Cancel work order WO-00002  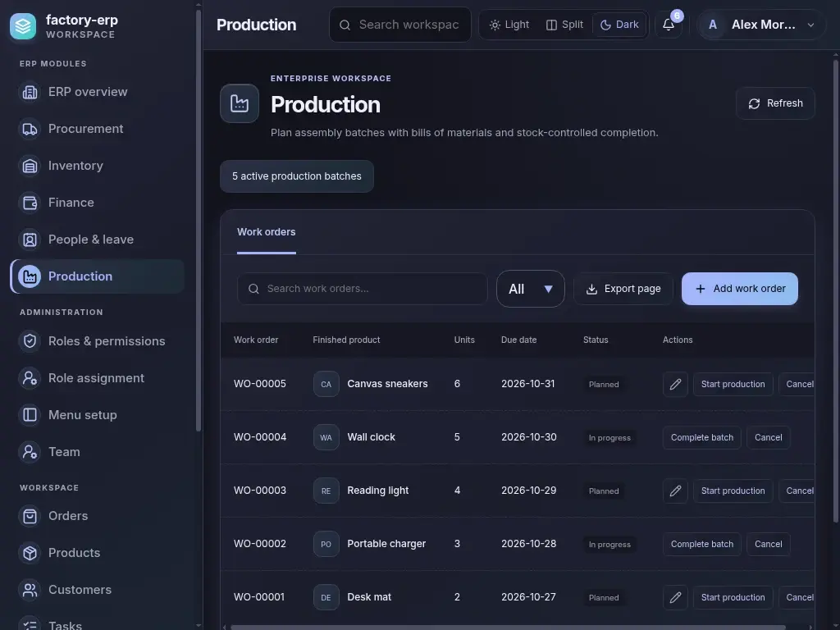pyautogui.click(x=768, y=544)
